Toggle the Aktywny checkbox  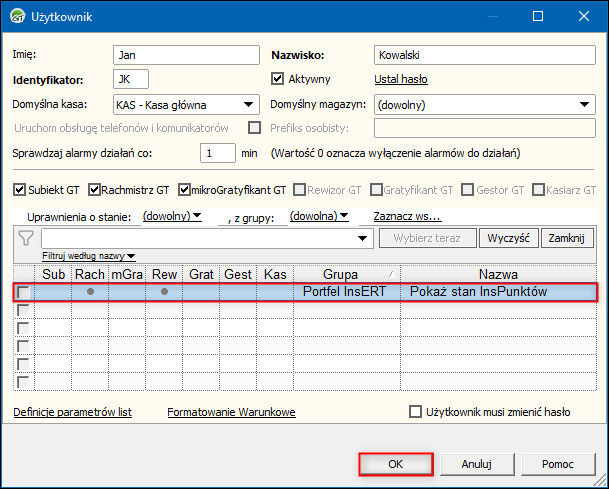pyautogui.click(x=279, y=79)
